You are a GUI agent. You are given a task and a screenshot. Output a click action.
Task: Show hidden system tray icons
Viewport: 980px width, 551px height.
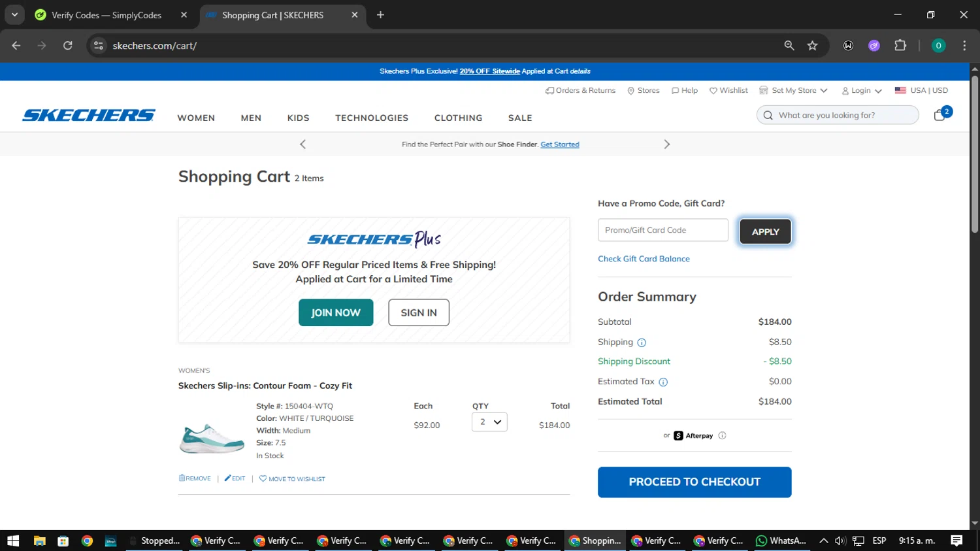coord(823,541)
